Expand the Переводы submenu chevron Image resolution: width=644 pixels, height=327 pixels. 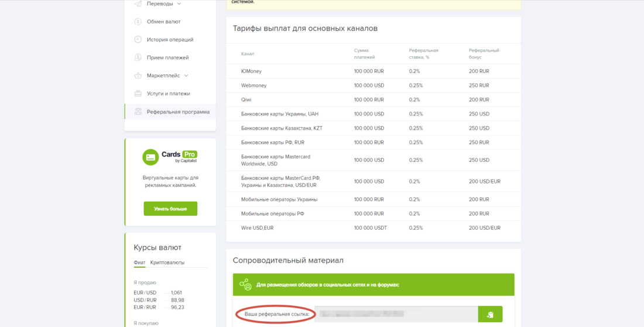[179, 4]
